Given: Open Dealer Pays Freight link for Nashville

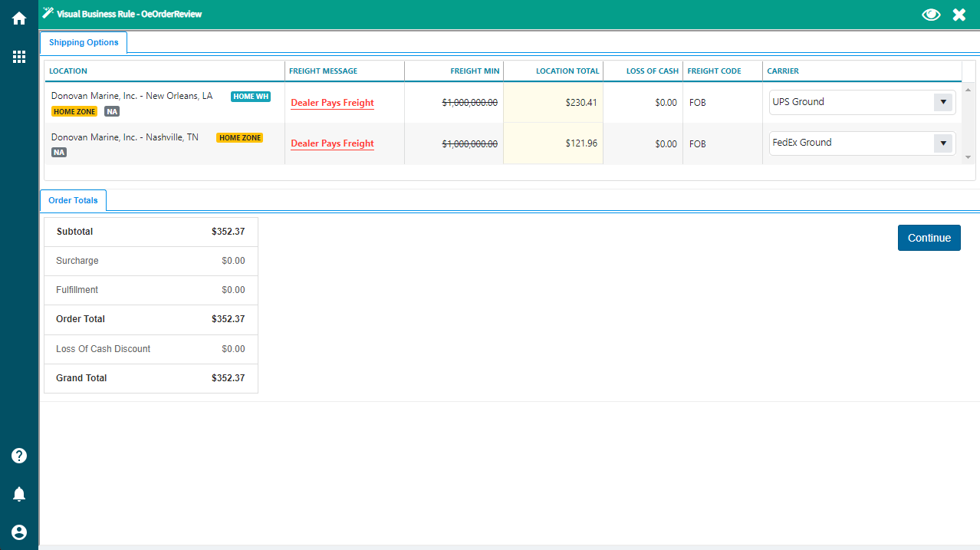Looking at the screenshot, I should tap(332, 143).
